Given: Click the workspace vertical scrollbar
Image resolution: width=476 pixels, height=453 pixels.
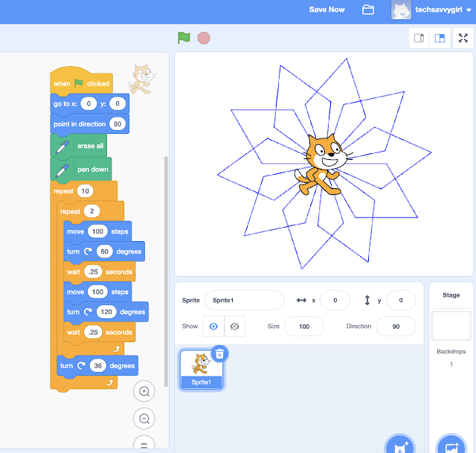Looking at the screenshot, I should point(166,272).
